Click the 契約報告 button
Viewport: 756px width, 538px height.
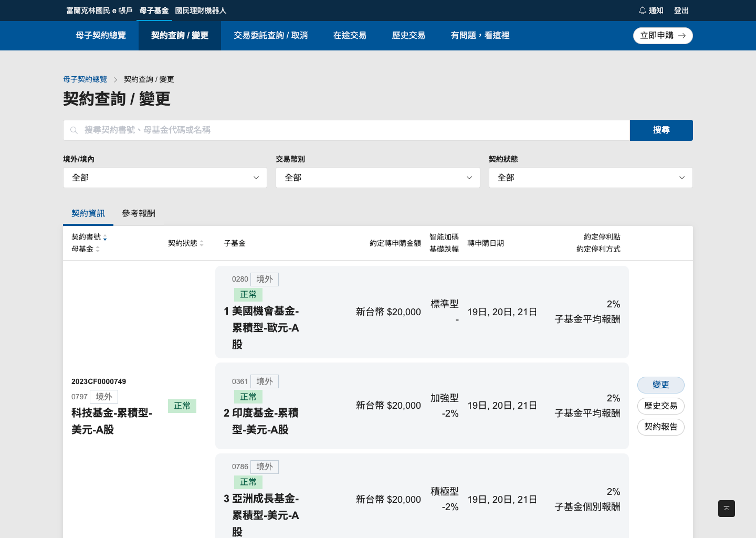pos(661,427)
